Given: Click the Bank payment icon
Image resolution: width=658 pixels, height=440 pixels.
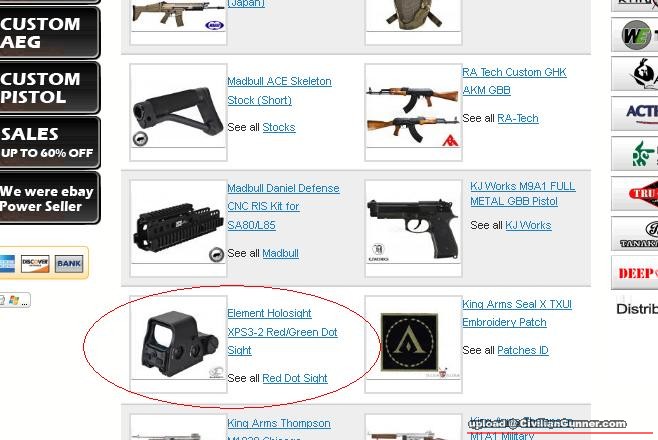Looking at the screenshot, I should (69, 263).
